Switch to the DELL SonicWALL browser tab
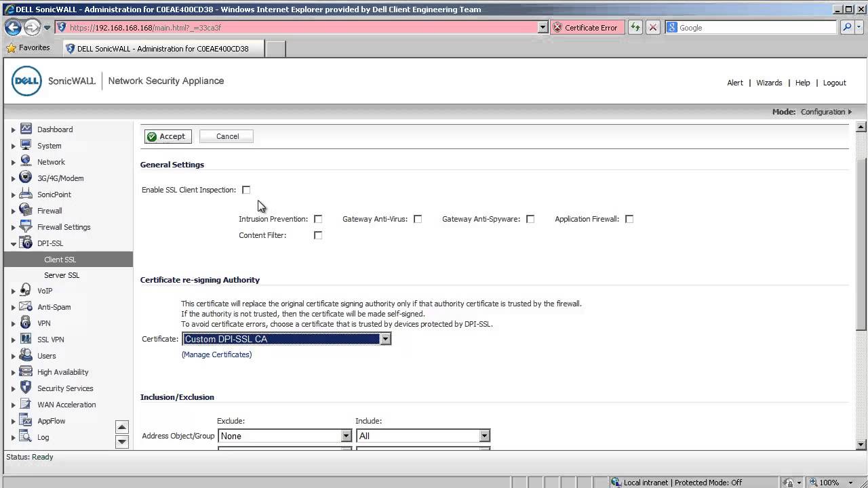The height and width of the screenshot is (488, 868). point(163,49)
